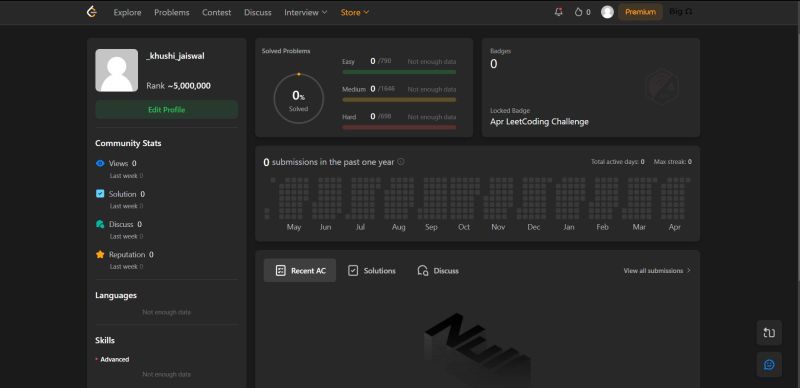
Task: Click the Views eye icon in Community Stats
Action: coord(100,163)
